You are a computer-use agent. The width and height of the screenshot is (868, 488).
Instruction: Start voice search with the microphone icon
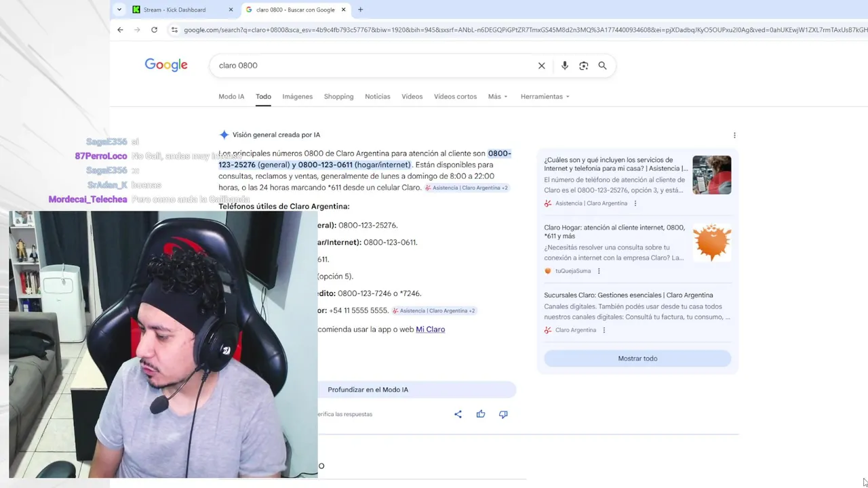(564, 66)
